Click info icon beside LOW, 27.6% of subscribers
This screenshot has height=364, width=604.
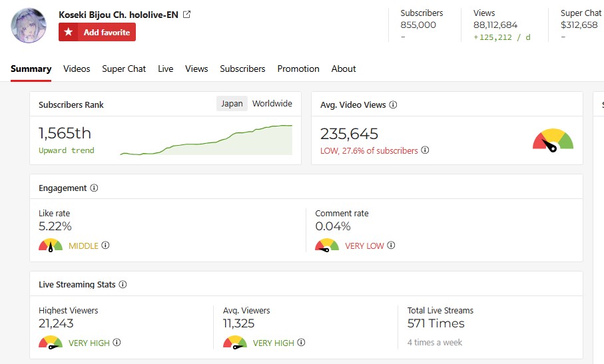(x=425, y=150)
